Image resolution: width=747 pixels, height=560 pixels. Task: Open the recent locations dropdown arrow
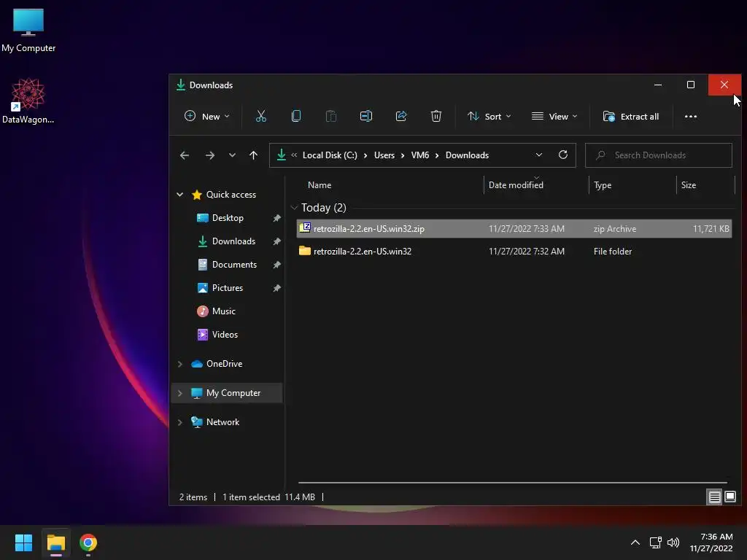pos(232,155)
